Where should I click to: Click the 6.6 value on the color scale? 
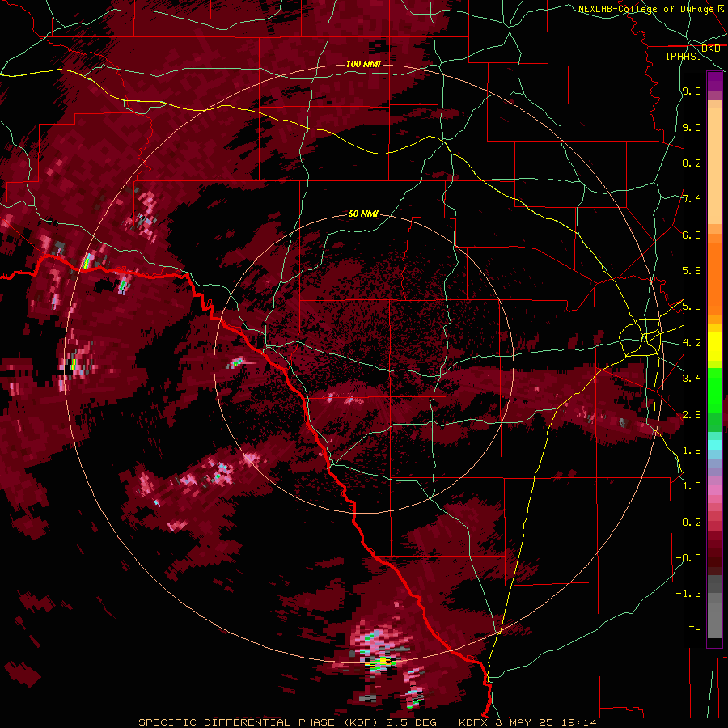click(692, 235)
